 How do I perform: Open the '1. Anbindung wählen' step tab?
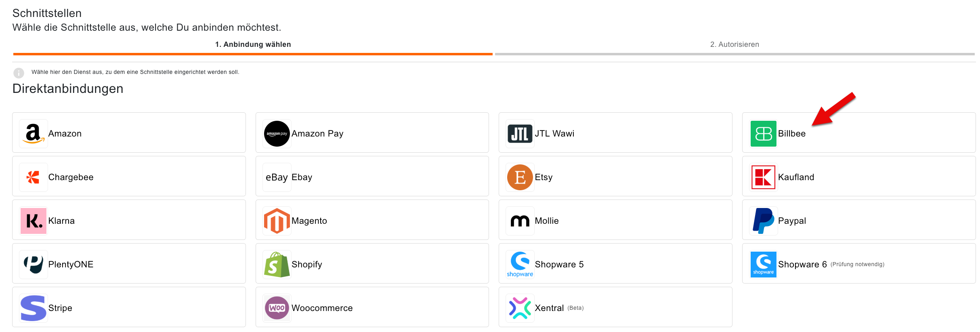click(253, 44)
